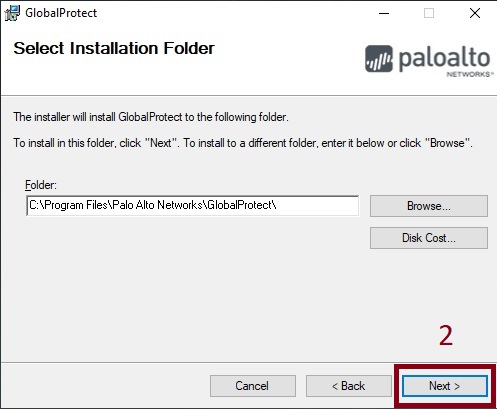Click the 'installer will install GlobalProtect' sentence
This screenshot has width=497, height=409.
(x=151, y=117)
